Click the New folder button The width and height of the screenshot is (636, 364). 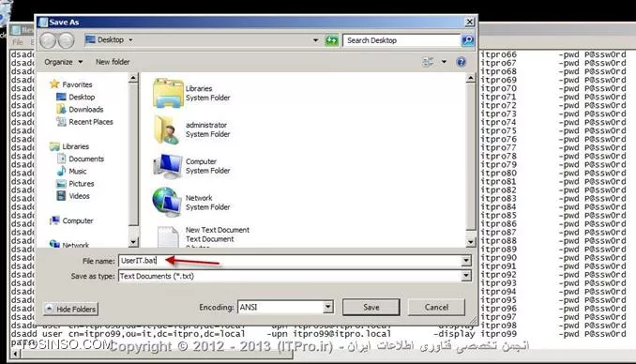click(113, 62)
